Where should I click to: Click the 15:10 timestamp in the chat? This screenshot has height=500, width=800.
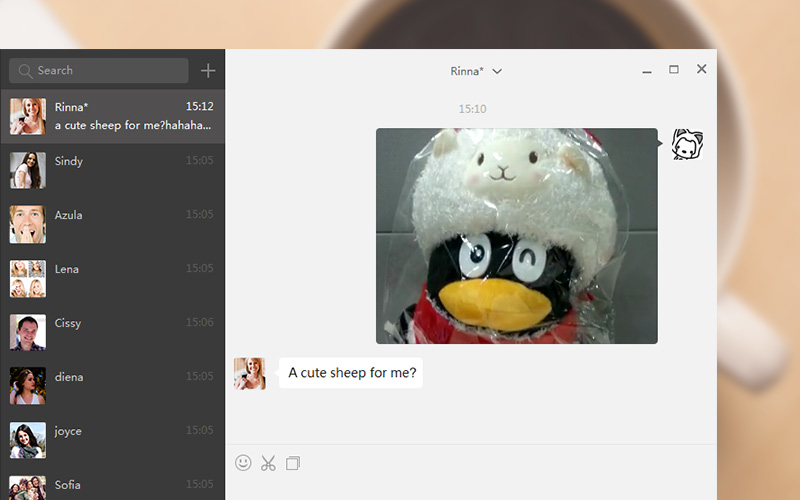pyautogui.click(x=472, y=109)
